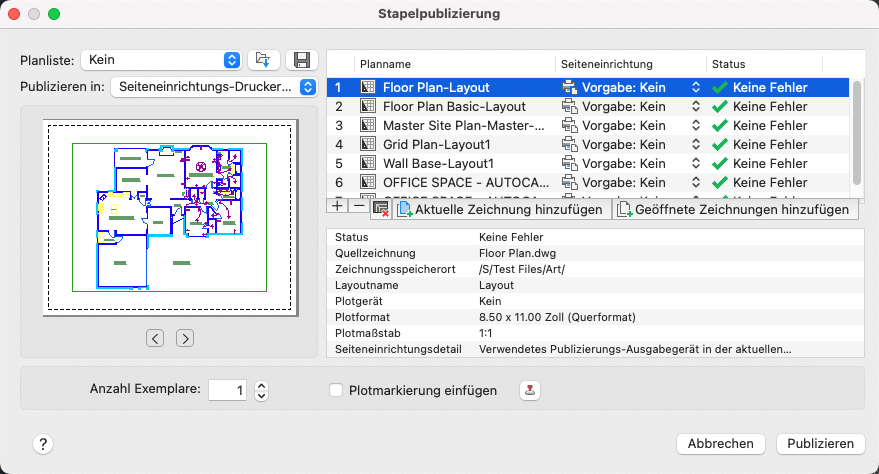Click the 8.50 x 11.00 Zoll plot format value

[x=557, y=317]
